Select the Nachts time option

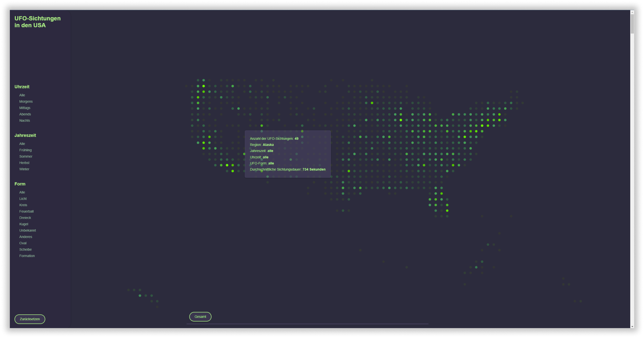24,121
